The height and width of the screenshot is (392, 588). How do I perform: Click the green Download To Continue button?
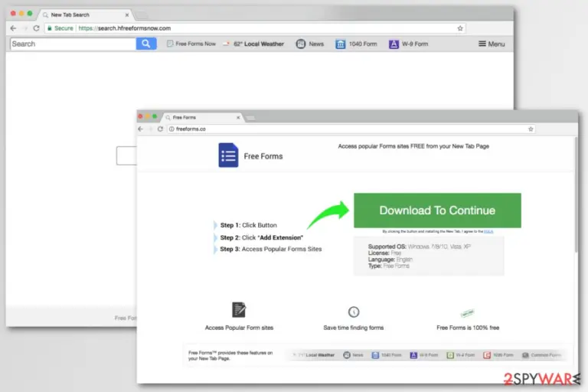pyautogui.click(x=437, y=211)
